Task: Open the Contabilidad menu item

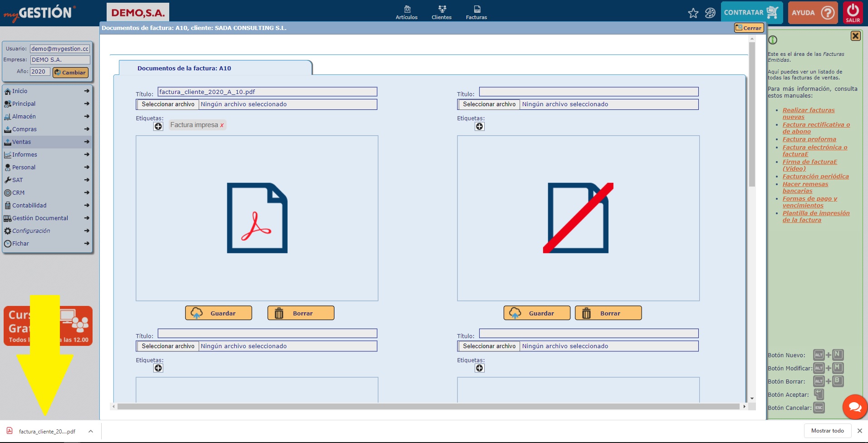Action: 29,206
